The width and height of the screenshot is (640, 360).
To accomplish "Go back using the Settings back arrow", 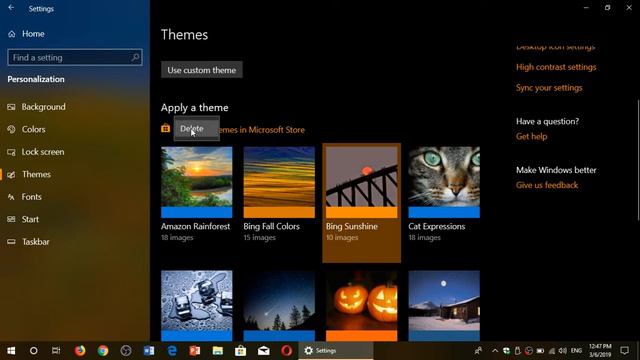I will (11, 8).
